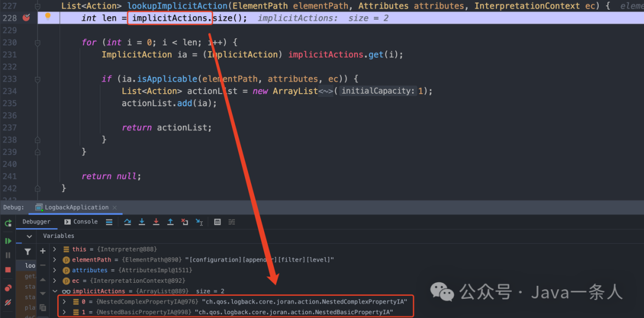Click the Rerun LogbackApplication icon
Viewport: 644px width, 318px height.
tap(8, 223)
